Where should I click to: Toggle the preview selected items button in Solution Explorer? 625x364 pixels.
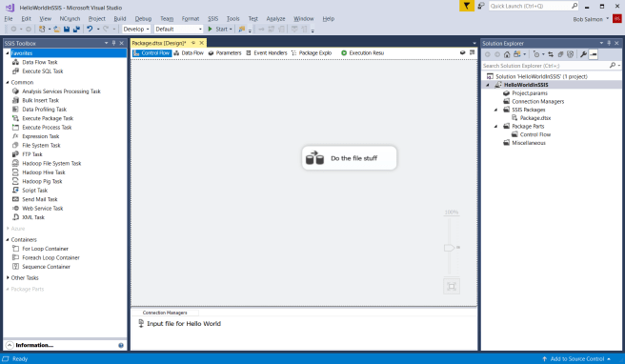coord(594,54)
